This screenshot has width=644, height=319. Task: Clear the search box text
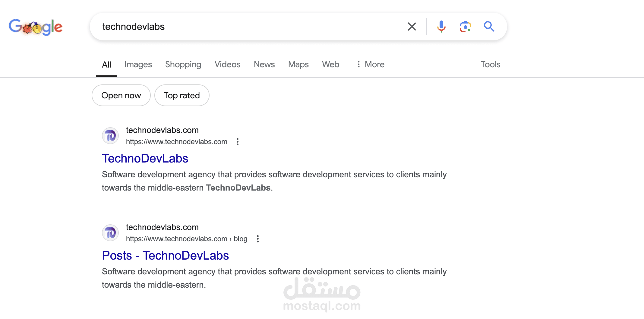click(412, 27)
